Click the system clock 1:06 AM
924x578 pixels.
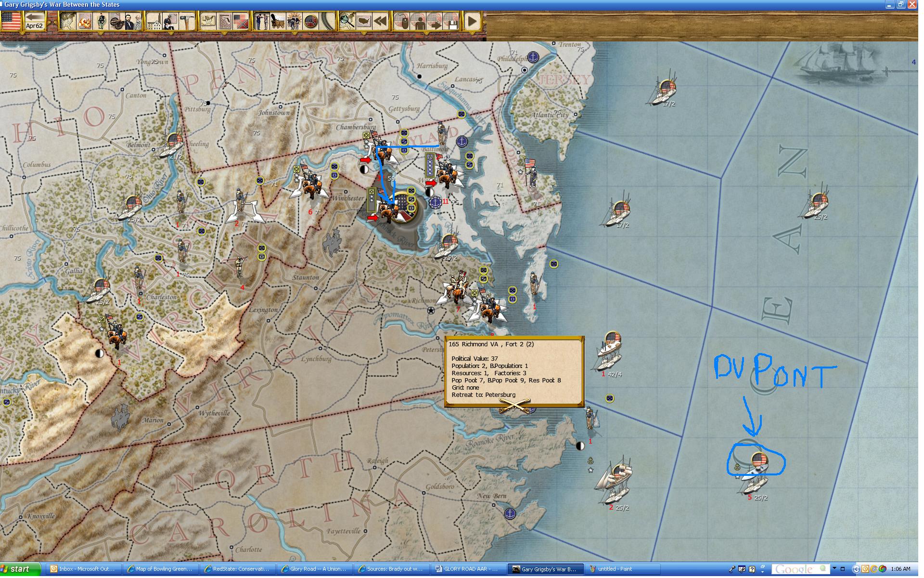pyautogui.click(x=900, y=569)
